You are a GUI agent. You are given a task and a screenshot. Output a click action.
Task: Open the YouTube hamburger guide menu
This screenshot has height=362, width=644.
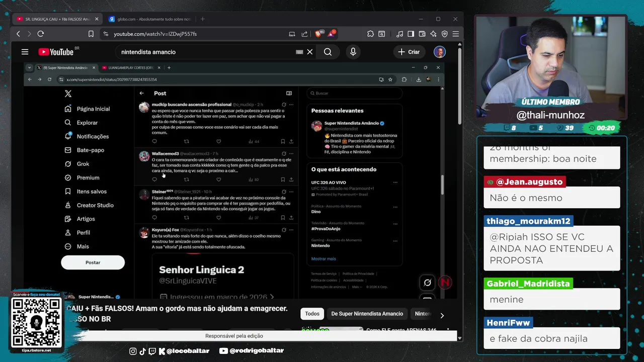tap(25, 52)
